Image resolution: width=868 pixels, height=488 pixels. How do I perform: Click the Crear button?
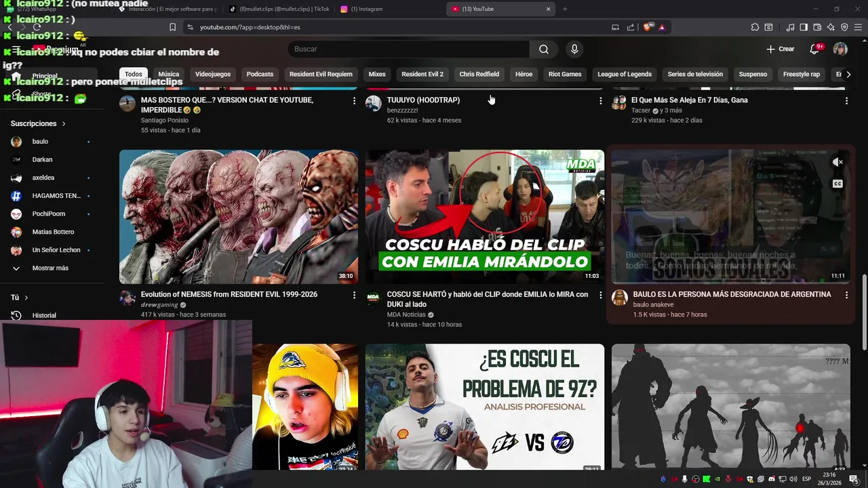[x=780, y=49]
